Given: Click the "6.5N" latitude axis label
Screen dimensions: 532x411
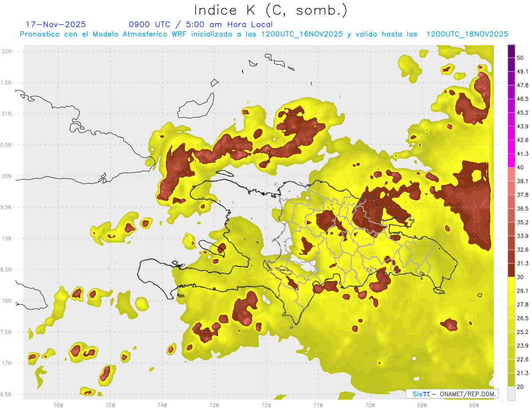Looking at the screenshot, I should point(7,394).
